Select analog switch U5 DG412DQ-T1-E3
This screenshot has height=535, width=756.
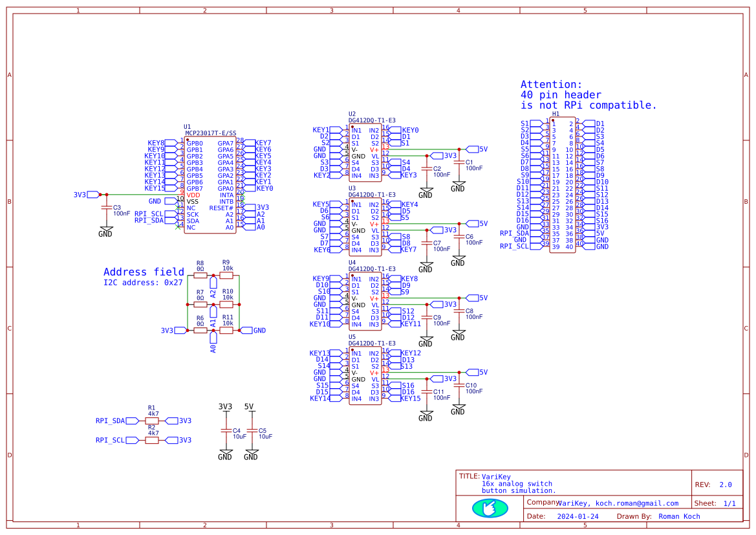pyautogui.click(x=365, y=375)
